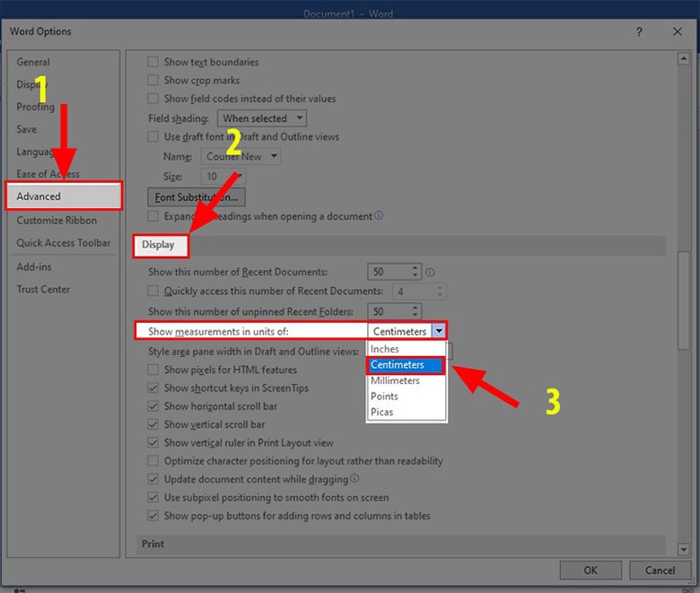Choose Inches in the units list

pyautogui.click(x=385, y=349)
